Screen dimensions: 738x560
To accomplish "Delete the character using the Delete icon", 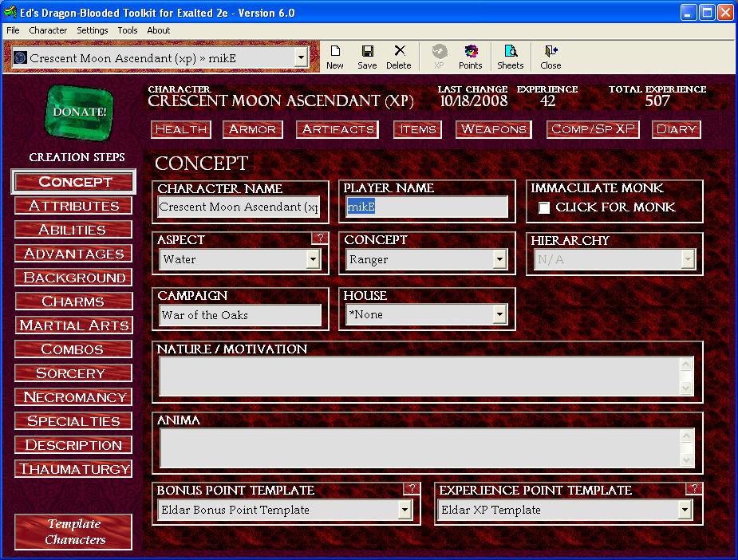I will tap(399, 57).
